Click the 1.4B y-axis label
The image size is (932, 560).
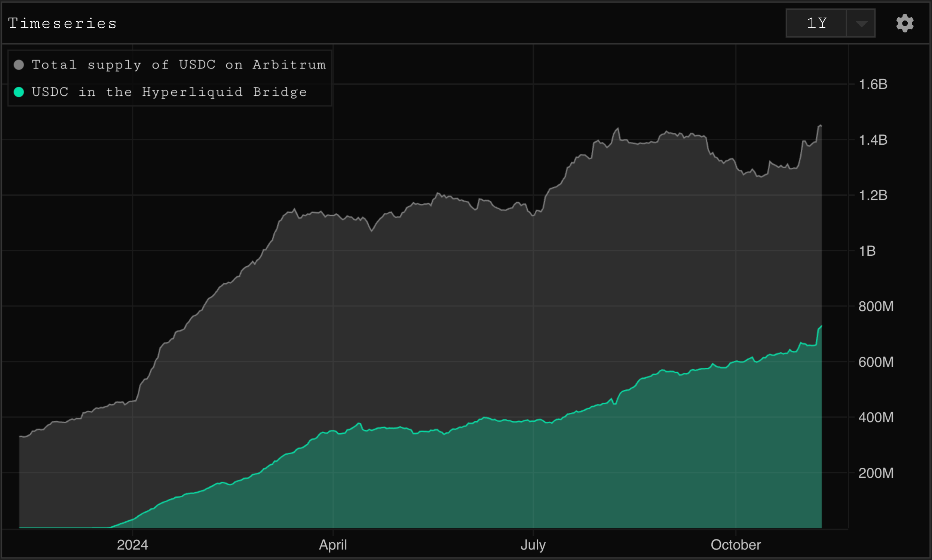click(873, 140)
